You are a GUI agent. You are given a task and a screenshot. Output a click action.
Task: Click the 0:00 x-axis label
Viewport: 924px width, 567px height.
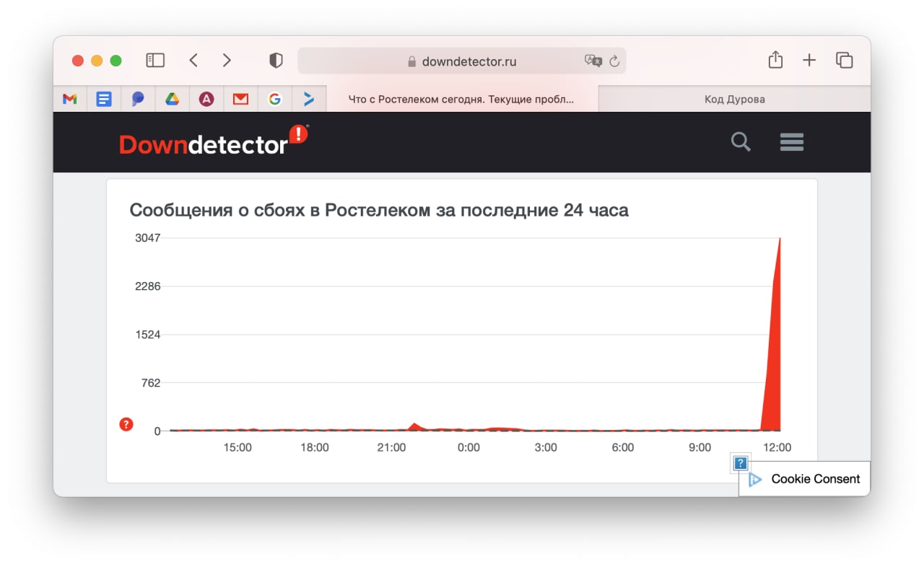click(x=468, y=447)
